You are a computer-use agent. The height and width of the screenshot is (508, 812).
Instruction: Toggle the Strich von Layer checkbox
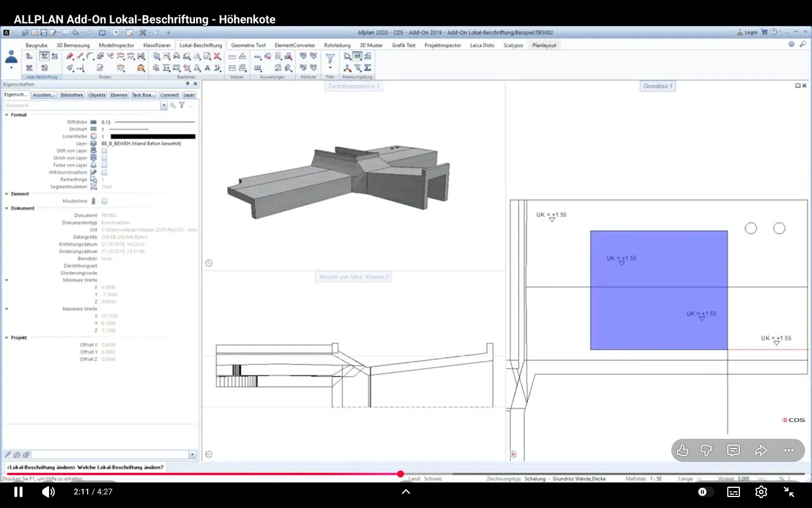click(x=104, y=158)
